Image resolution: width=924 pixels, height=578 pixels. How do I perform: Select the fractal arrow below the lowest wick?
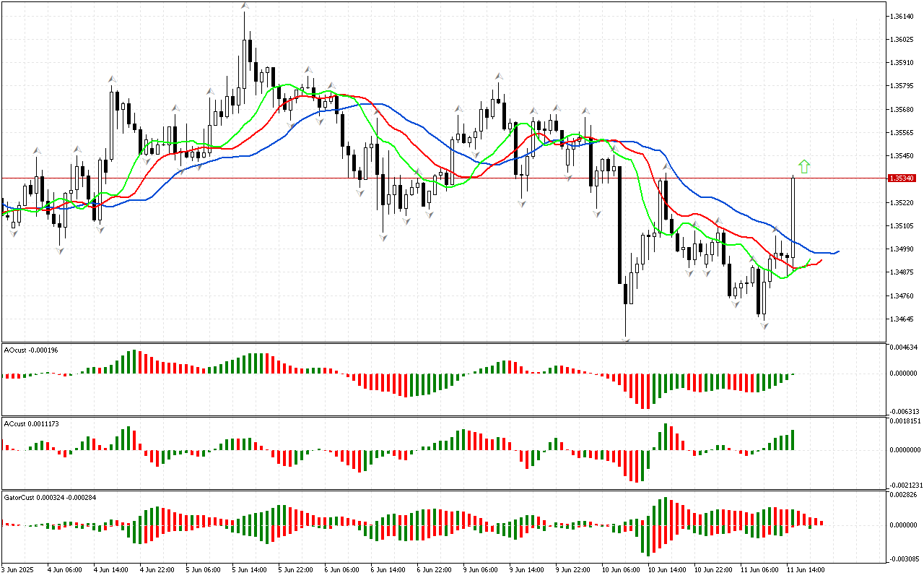[x=625, y=340]
